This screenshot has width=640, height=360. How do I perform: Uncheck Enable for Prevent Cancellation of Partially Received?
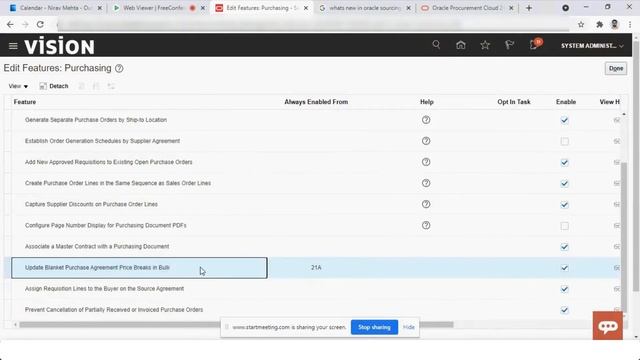tap(564, 310)
